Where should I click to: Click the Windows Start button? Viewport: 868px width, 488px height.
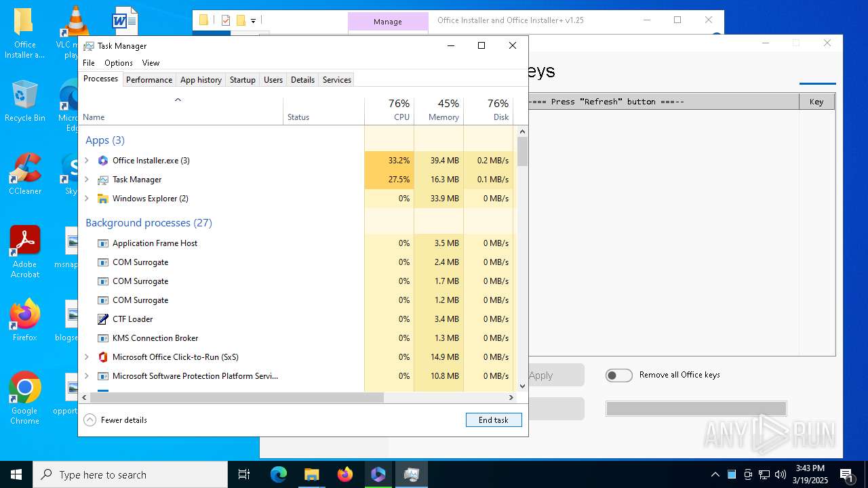pyautogui.click(x=16, y=474)
